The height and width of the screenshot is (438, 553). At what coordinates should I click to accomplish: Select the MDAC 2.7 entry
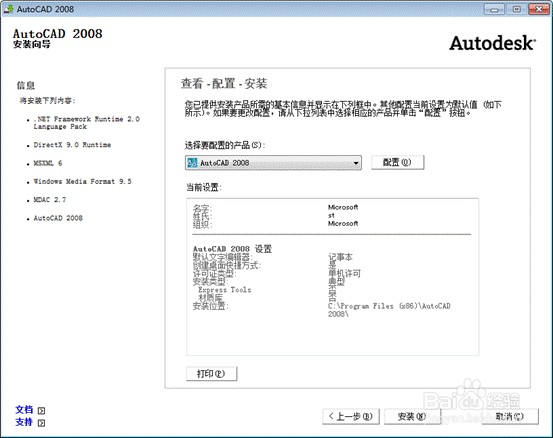click(49, 200)
